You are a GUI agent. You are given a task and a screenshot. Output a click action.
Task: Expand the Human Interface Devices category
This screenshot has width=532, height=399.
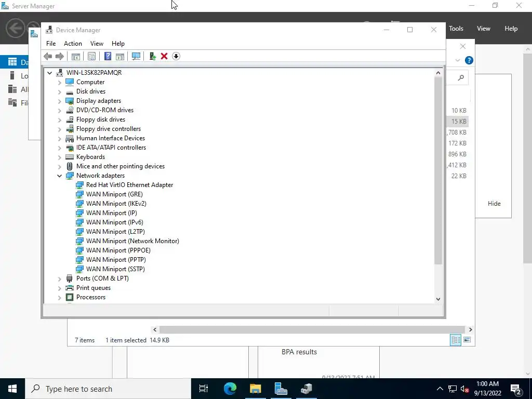pos(59,138)
